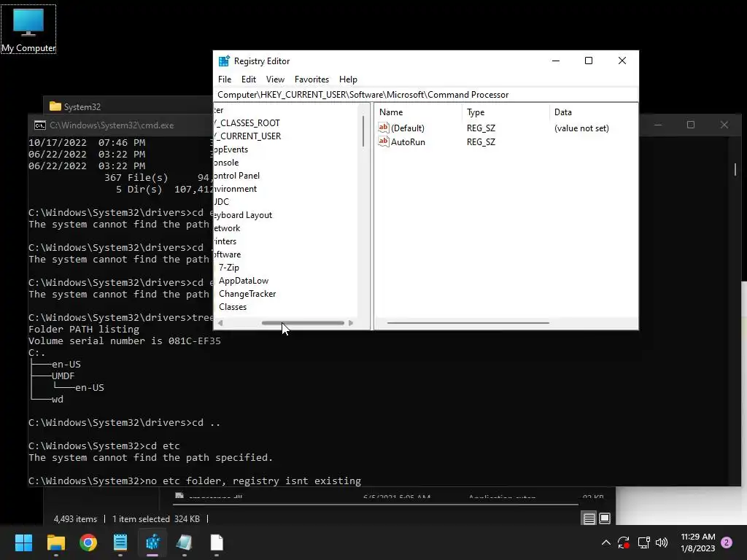Minimize the Registry Editor window
The image size is (747, 560).
pyautogui.click(x=555, y=61)
